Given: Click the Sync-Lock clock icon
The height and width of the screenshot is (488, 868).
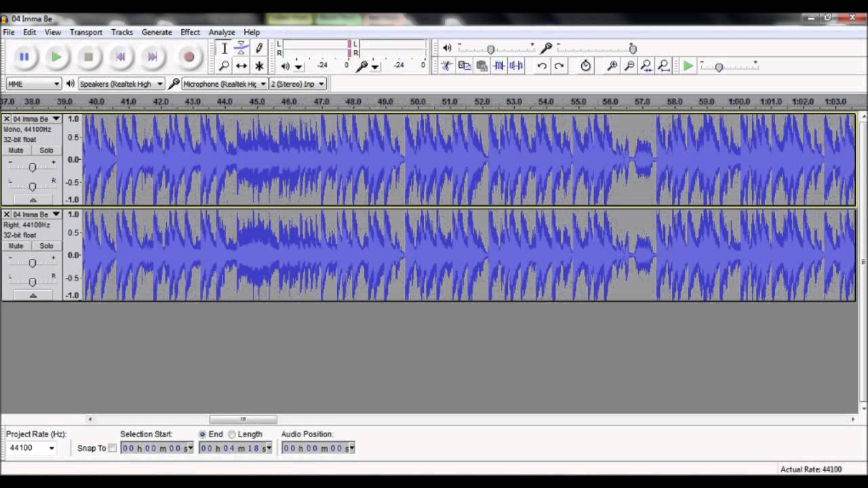Looking at the screenshot, I should coord(586,66).
